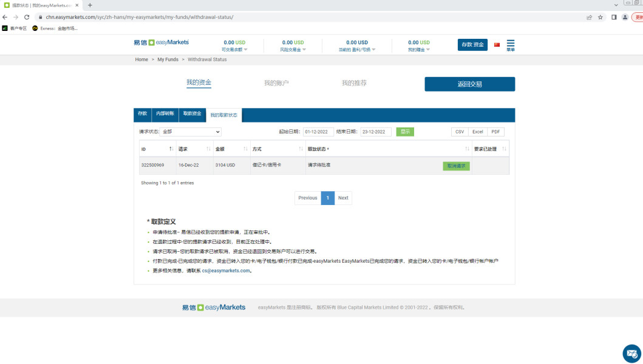This screenshot has height=364, width=643.
Task: Click the 返回交易 button
Action: 469,84
